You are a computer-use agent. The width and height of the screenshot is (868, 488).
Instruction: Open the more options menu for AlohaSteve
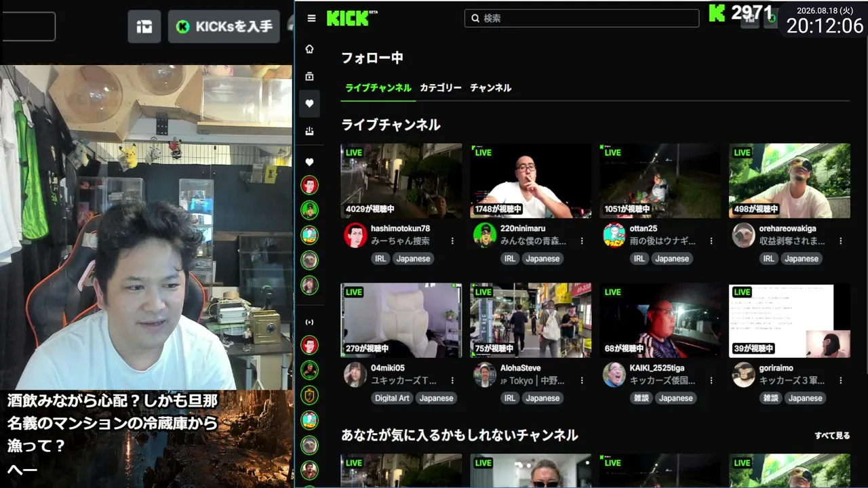(x=582, y=380)
